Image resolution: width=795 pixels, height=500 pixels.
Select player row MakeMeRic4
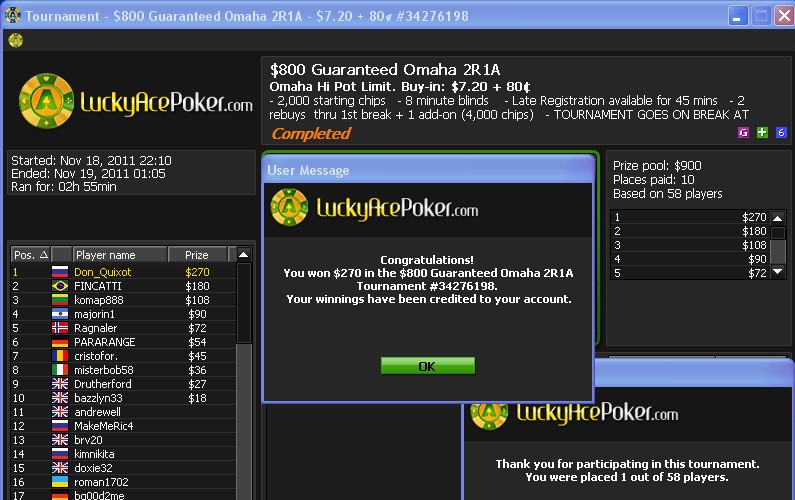point(123,426)
